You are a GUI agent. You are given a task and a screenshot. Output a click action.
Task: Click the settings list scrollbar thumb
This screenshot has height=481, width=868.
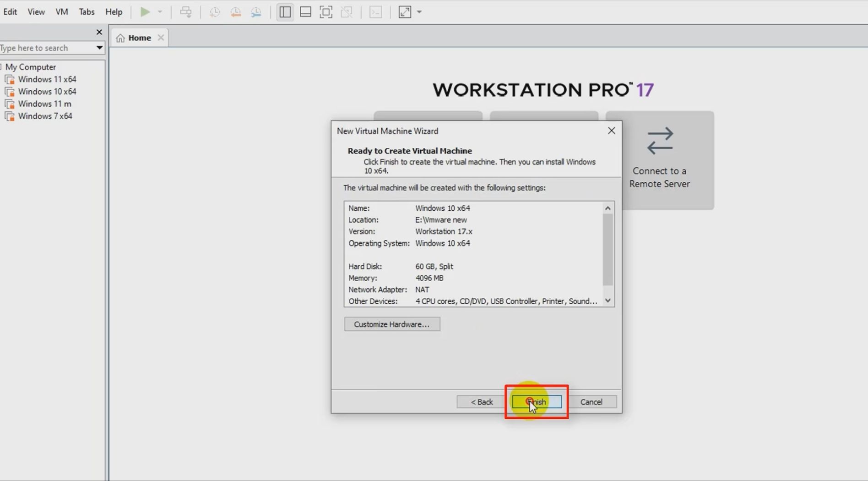point(608,250)
